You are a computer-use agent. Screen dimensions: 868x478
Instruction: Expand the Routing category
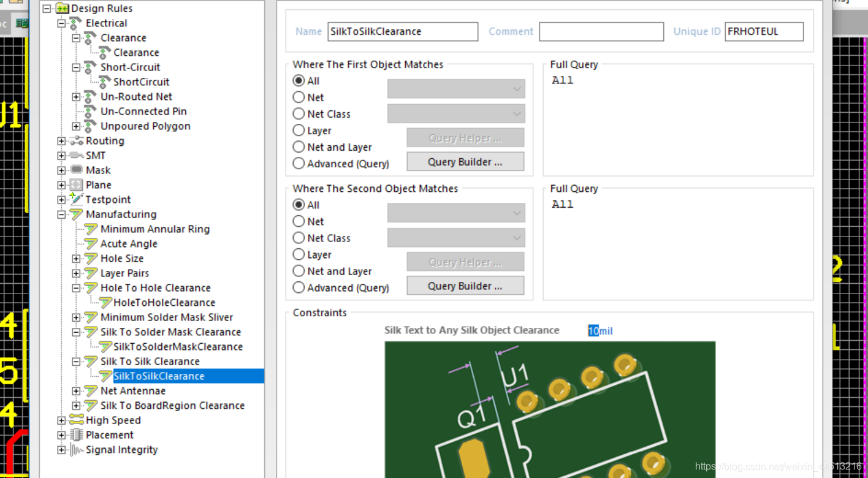point(61,141)
